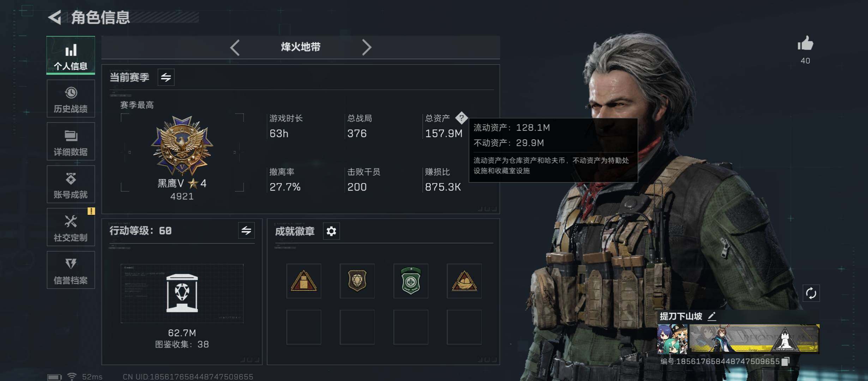The width and height of the screenshot is (868, 381).
Task: Open the 账号成就 tab
Action: (x=71, y=185)
